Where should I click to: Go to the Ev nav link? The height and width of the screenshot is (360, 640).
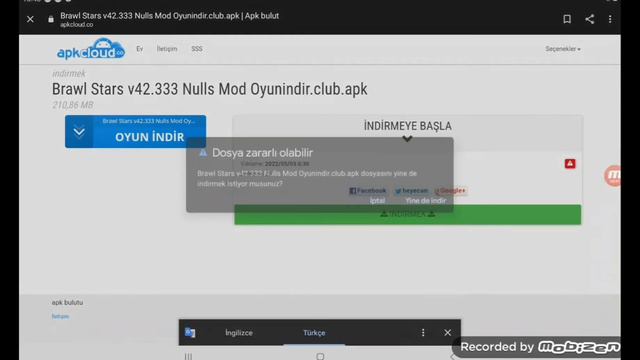coord(140,49)
